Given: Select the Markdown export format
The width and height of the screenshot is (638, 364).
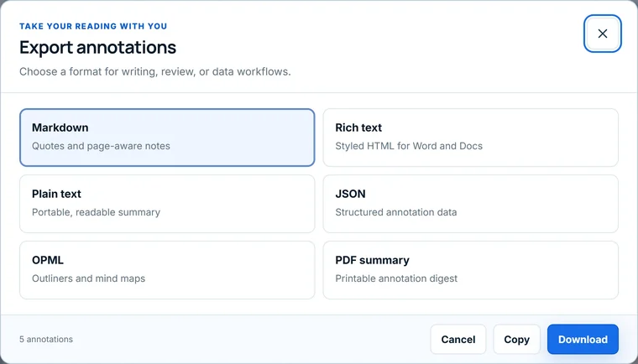Looking at the screenshot, I should pos(167,138).
